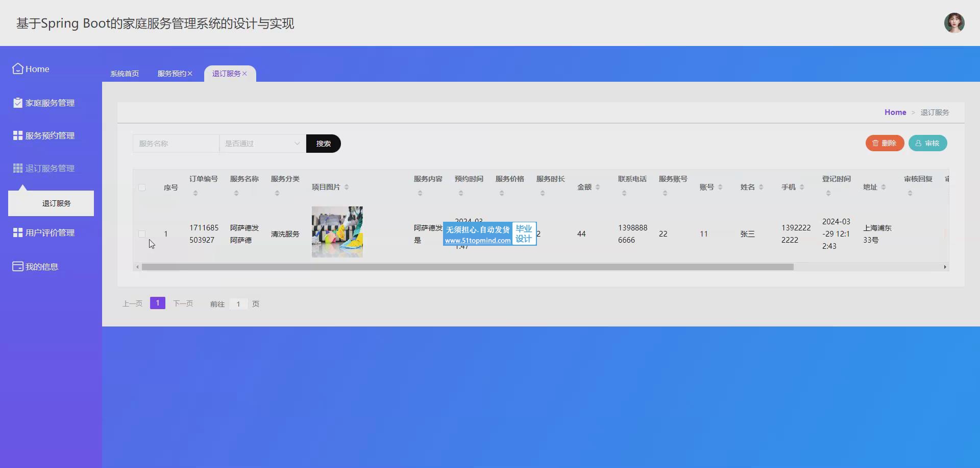Click the 清洗服务 category cell
This screenshot has width=980, height=468.
tap(285, 234)
